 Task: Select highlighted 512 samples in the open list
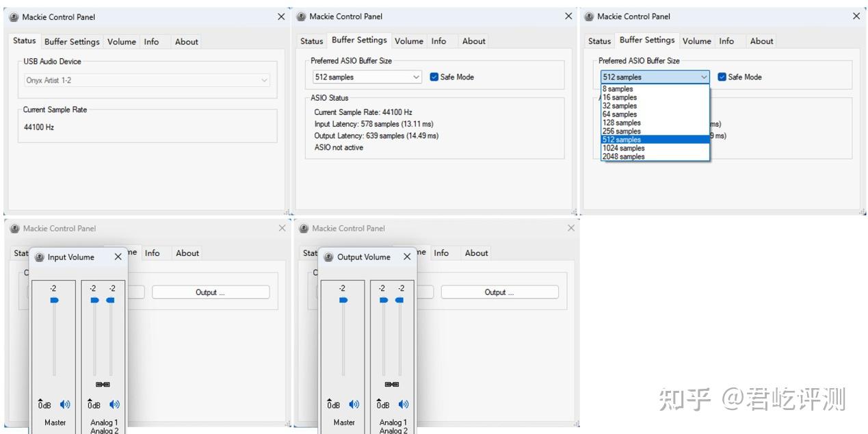(x=655, y=140)
